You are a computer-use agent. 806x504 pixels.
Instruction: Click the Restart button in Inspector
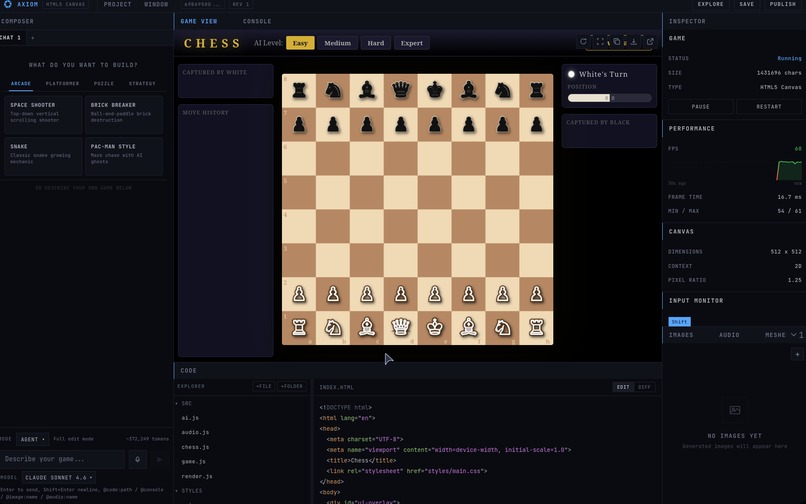[x=769, y=106]
